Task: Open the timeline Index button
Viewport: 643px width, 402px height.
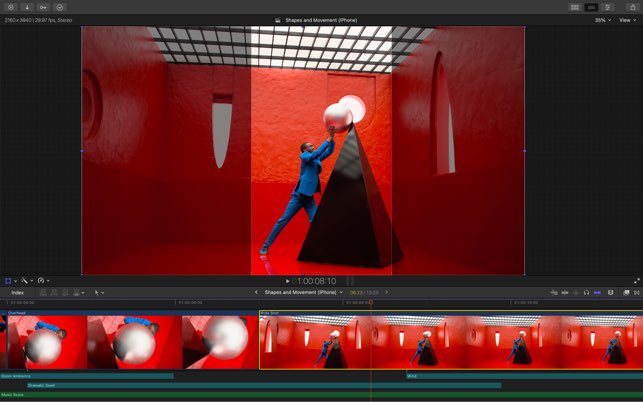Action: [x=17, y=292]
